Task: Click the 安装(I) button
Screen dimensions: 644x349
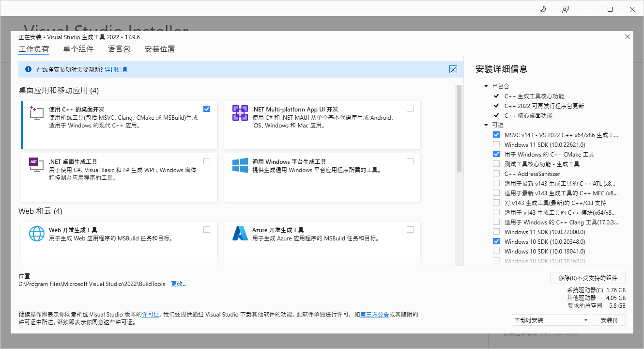Action: pos(609,320)
